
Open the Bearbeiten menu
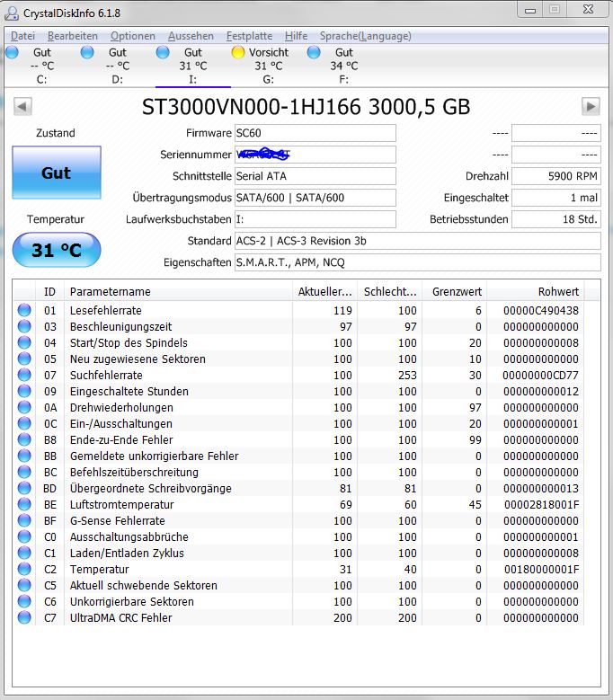(x=73, y=36)
